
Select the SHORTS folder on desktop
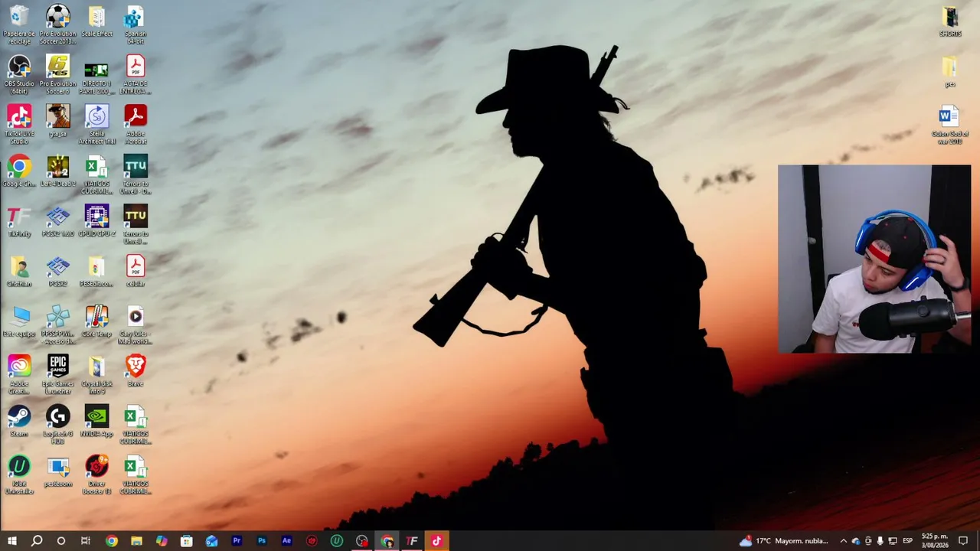pos(950,21)
